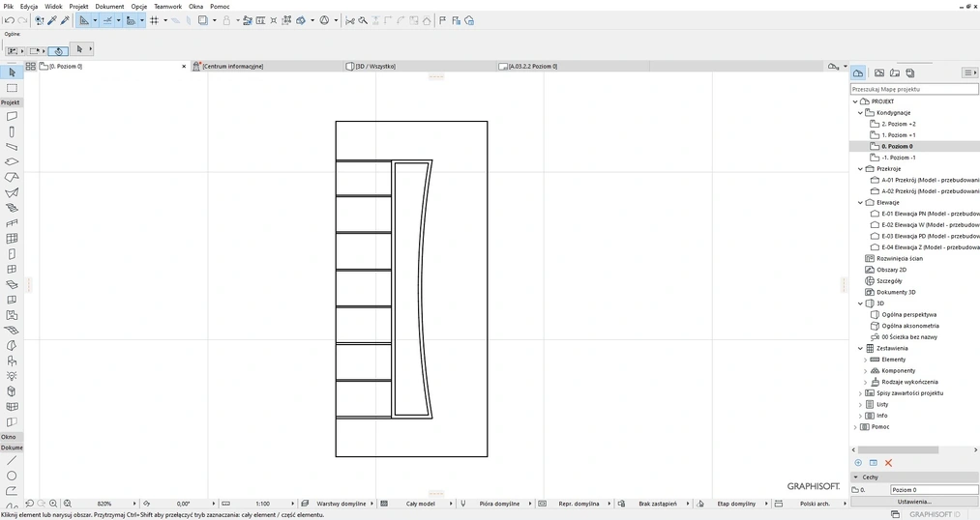Select 2. Poziom +2 in Navigator
Viewport: 980px width, 520px height.
(x=898, y=125)
